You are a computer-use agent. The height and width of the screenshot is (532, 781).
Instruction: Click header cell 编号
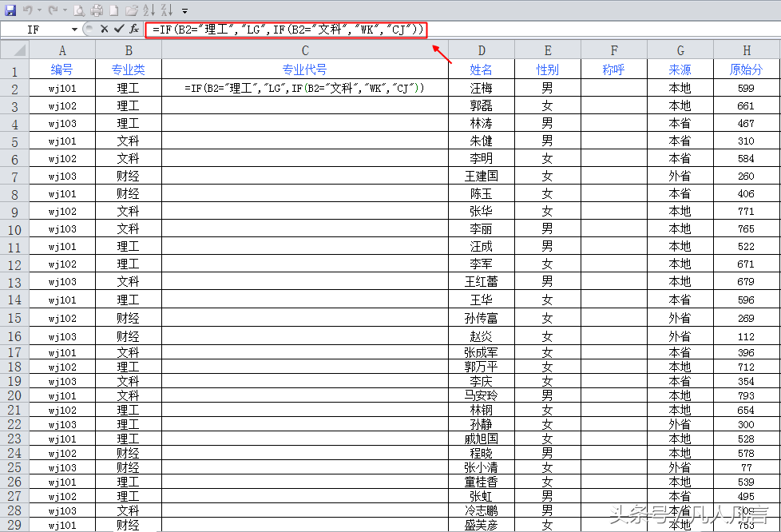point(62,69)
